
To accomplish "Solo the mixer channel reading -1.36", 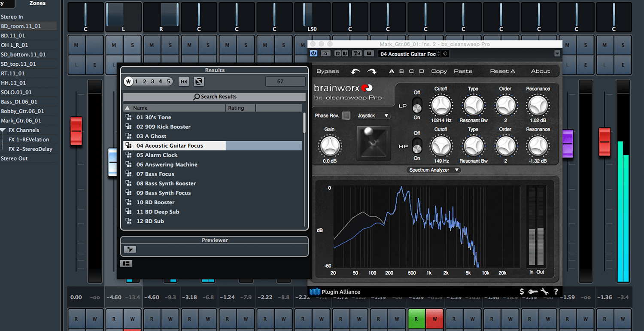I will pos(624,45).
